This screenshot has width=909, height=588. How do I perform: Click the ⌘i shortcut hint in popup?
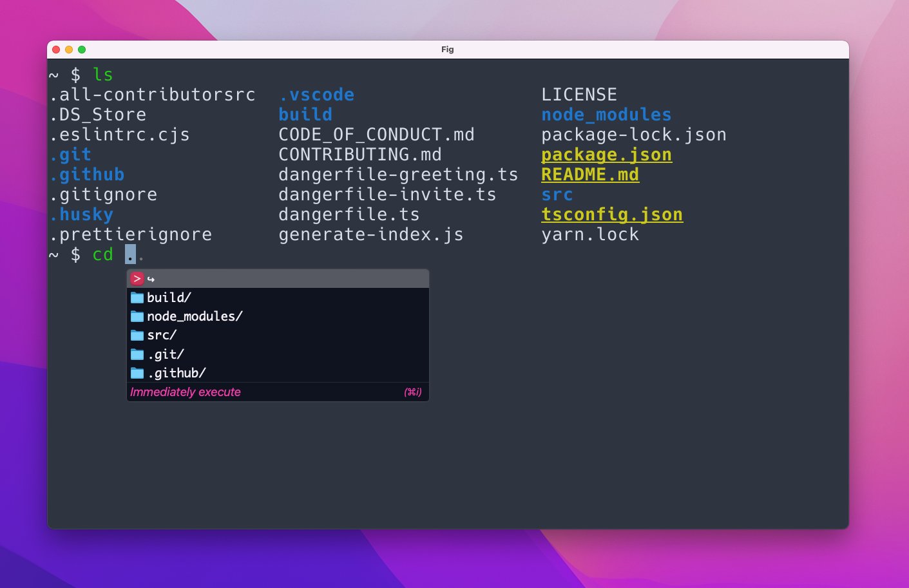tap(412, 392)
